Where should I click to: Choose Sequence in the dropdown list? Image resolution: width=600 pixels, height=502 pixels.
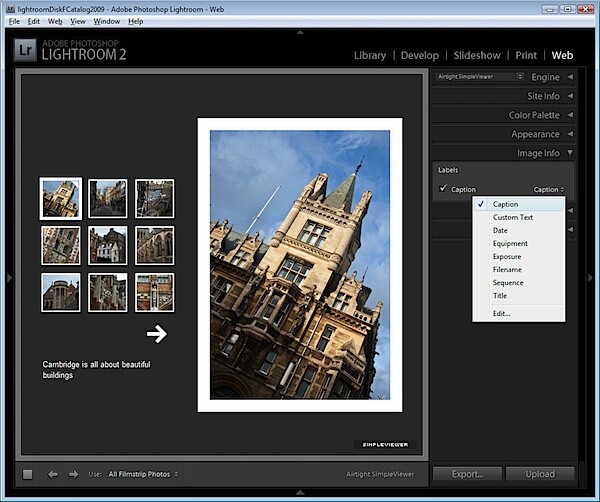pos(519,283)
